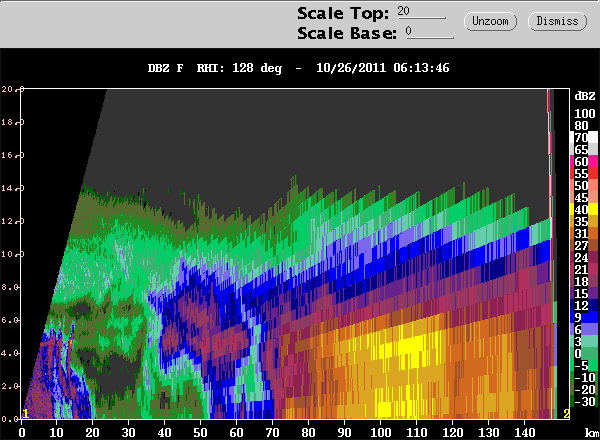Click the '50' km range axis label
This screenshot has height=440, width=600.
(x=201, y=432)
